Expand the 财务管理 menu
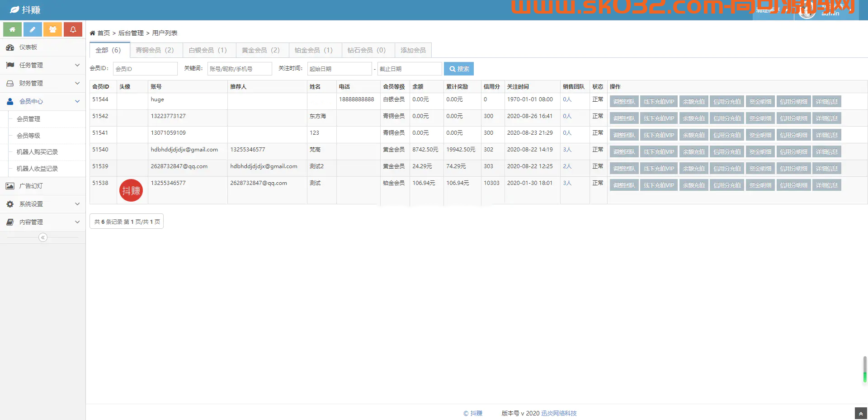 pos(42,83)
